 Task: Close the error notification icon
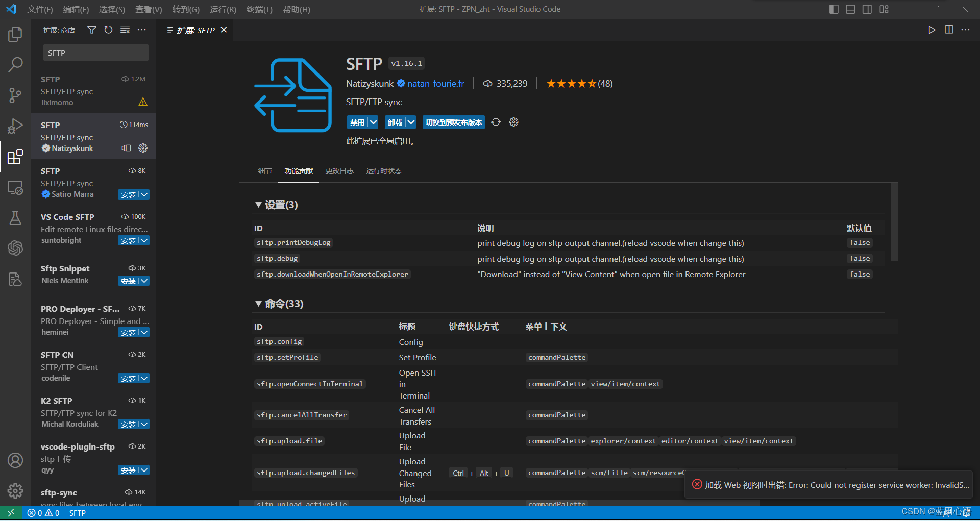(697, 484)
